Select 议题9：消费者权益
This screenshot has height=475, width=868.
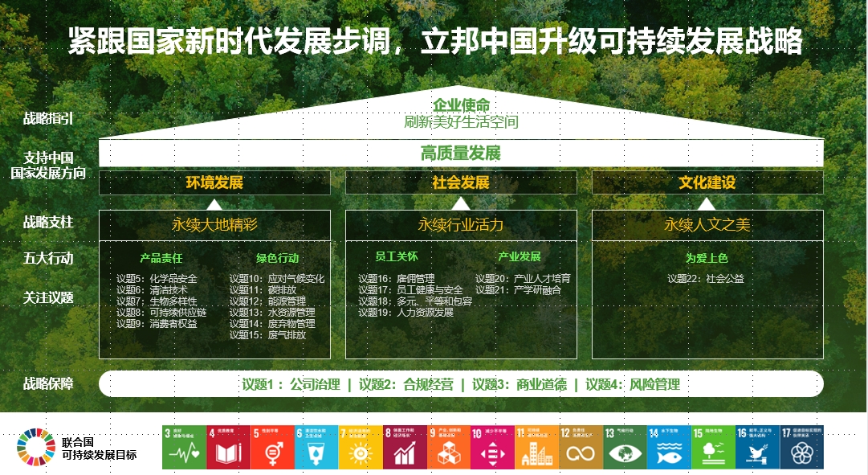pyautogui.click(x=157, y=324)
